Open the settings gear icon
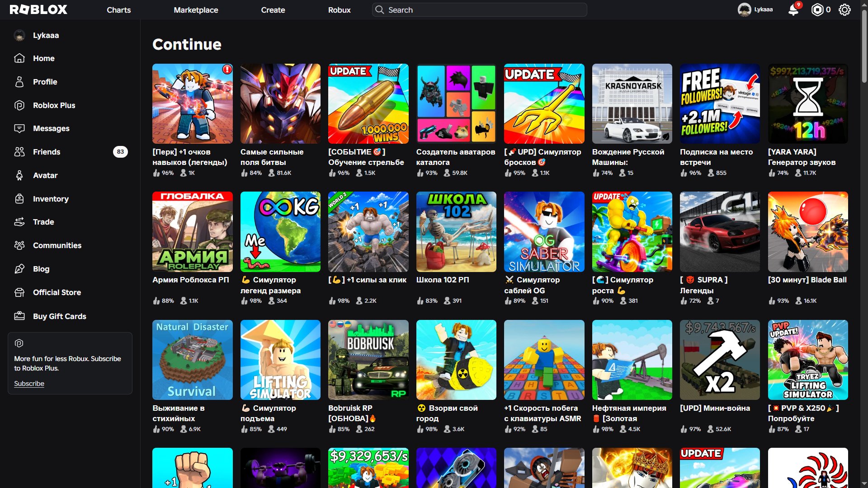Image resolution: width=868 pixels, height=488 pixels. click(844, 9)
